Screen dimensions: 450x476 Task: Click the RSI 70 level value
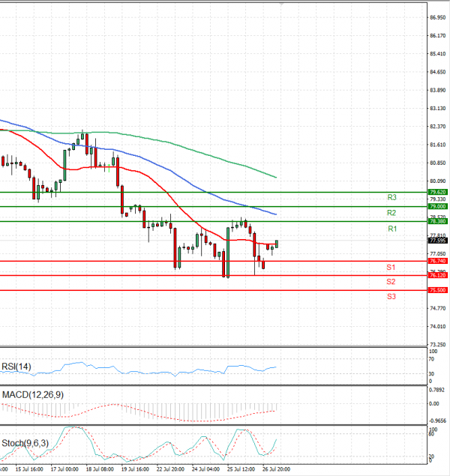coord(431,359)
